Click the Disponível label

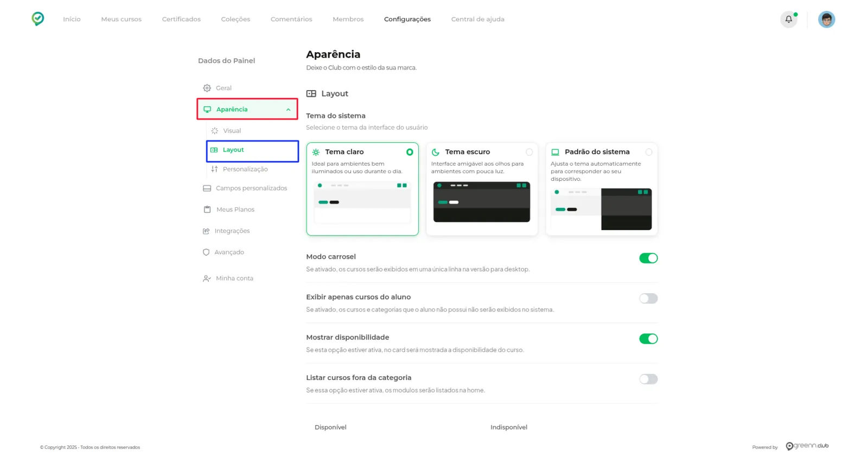[x=330, y=427]
